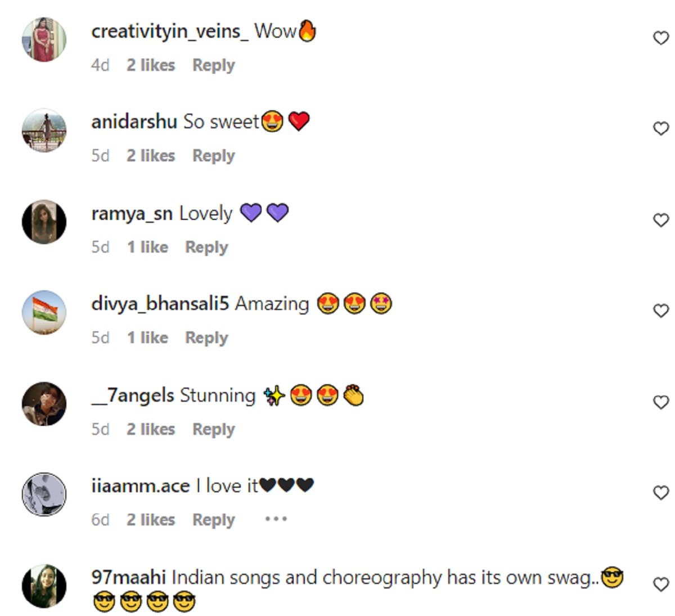
Task: Heart the 'Stunning' comment by __7angels
Action: [660, 402]
